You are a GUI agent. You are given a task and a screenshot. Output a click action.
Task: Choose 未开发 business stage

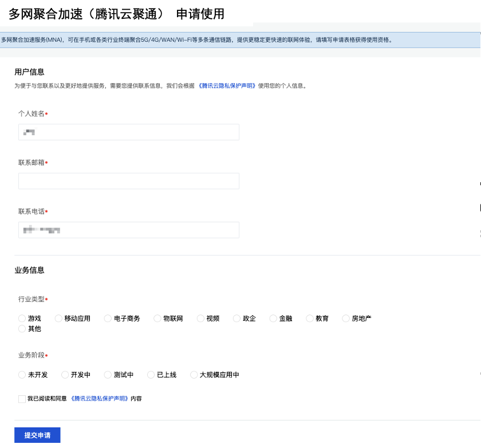22,375
